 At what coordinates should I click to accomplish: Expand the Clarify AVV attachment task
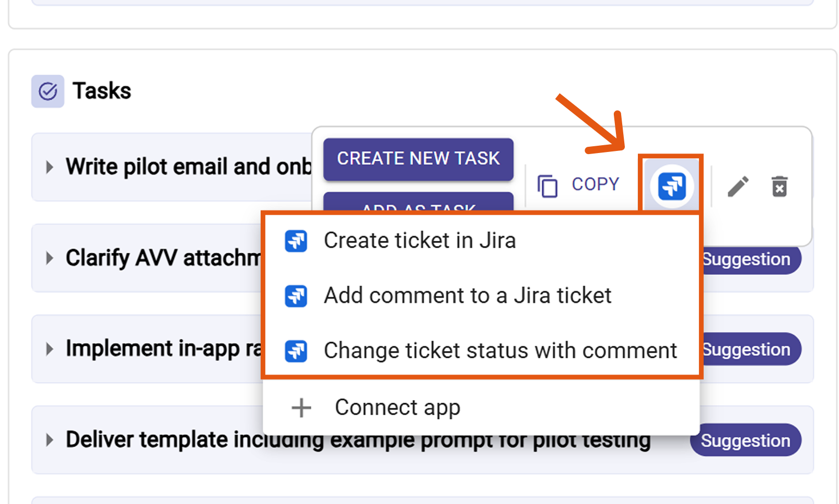[x=50, y=258]
